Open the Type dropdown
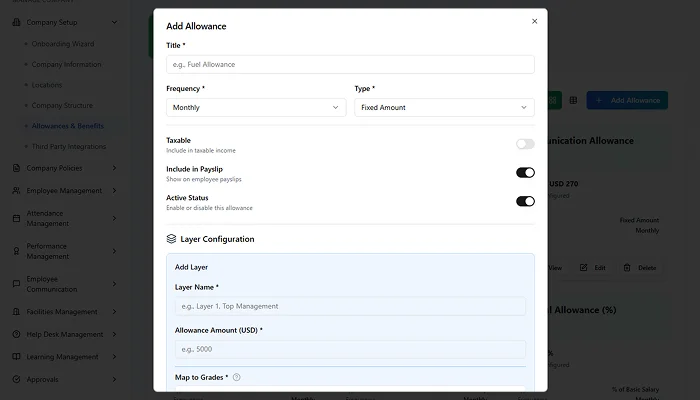700x400 pixels. click(x=444, y=107)
